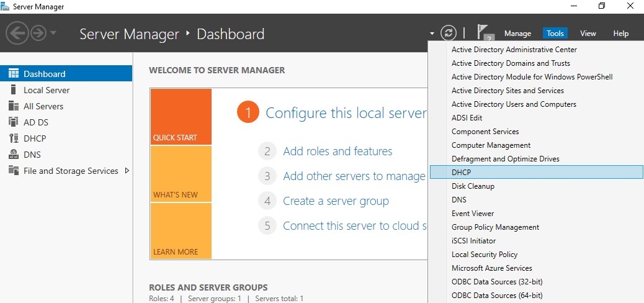Click Add other servers to manage
This screenshot has width=644, height=303.
click(x=354, y=176)
